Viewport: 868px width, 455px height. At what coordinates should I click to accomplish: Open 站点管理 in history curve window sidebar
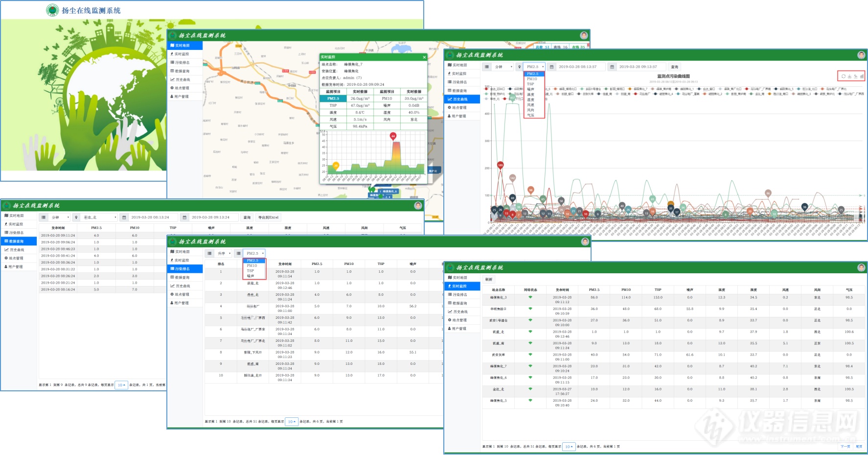[x=462, y=107]
